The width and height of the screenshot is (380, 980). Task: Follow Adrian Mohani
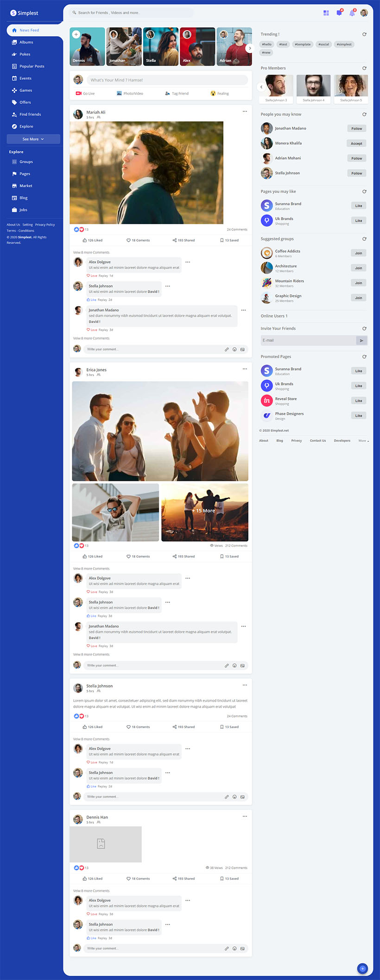pyautogui.click(x=357, y=158)
